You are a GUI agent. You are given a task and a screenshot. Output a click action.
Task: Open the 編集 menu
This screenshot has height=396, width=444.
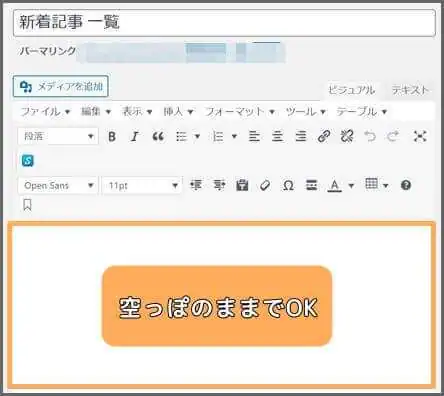pos(96,111)
